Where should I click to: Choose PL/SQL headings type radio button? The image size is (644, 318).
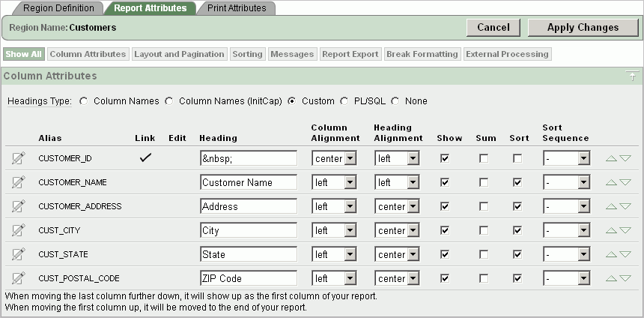[x=344, y=100]
